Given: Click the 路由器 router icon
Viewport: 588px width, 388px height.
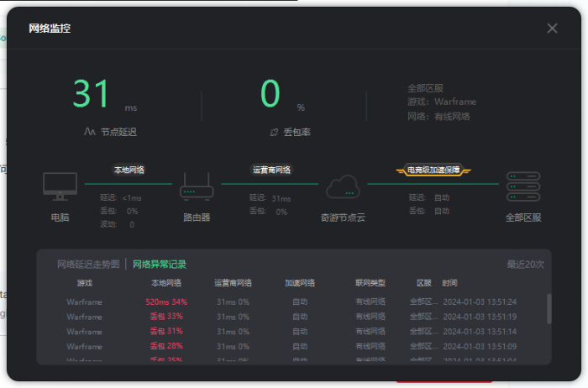Looking at the screenshot, I should (x=197, y=186).
